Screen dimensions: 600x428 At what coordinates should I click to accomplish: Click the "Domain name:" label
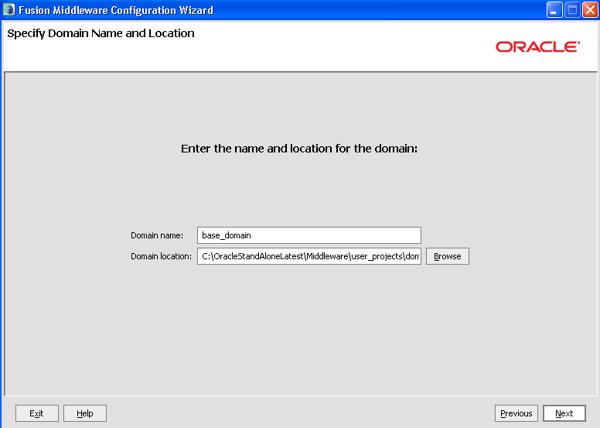(157, 235)
